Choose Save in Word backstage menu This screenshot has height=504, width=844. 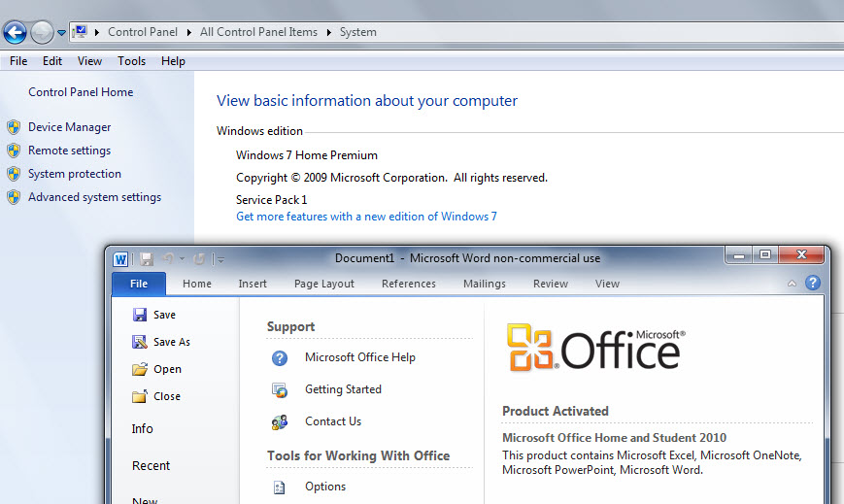tap(154, 315)
